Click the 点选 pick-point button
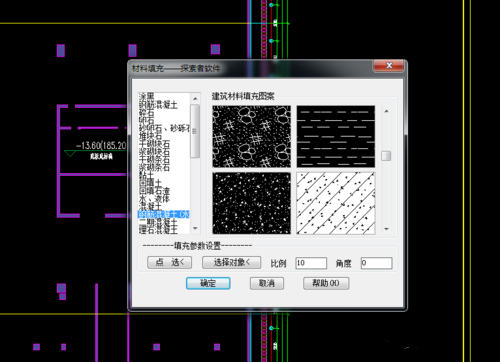Image resolution: width=500 pixels, height=362 pixels. pyautogui.click(x=170, y=262)
